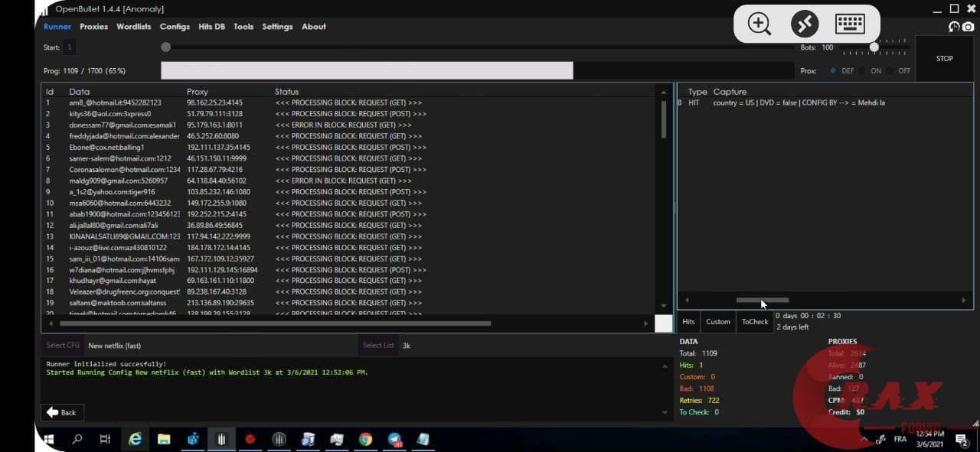This screenshot has height=452, width=980.
Task: Click the Bots slider handle
Action: [874, 47]
